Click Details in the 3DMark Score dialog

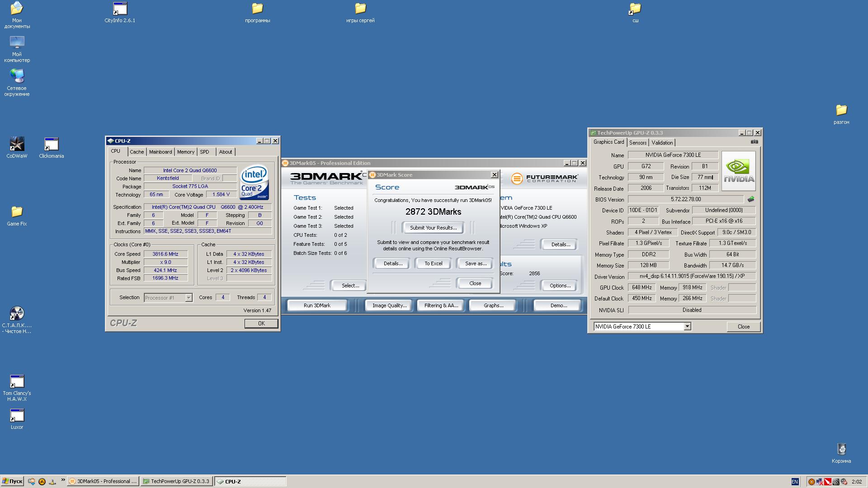pos(393,263)
